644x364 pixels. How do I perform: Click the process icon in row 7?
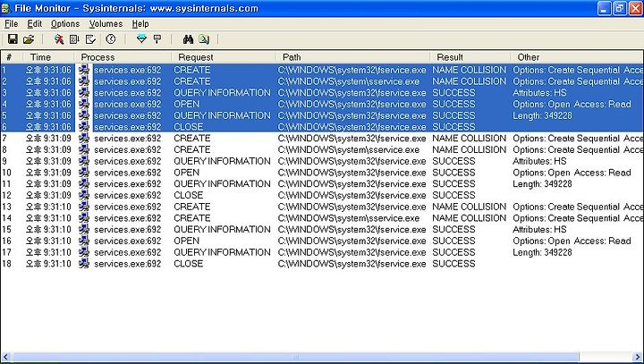84,139
